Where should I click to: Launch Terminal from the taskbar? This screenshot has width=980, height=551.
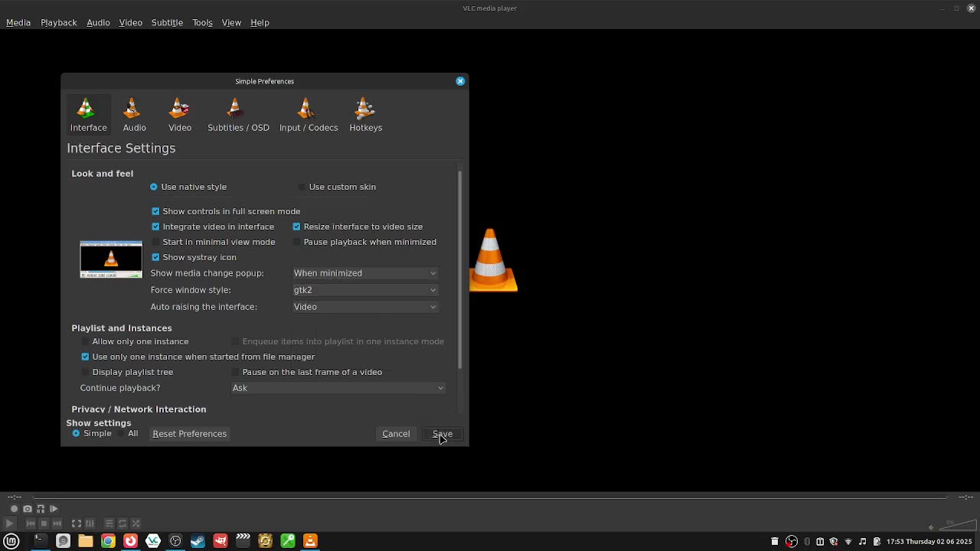pos(40,541)
